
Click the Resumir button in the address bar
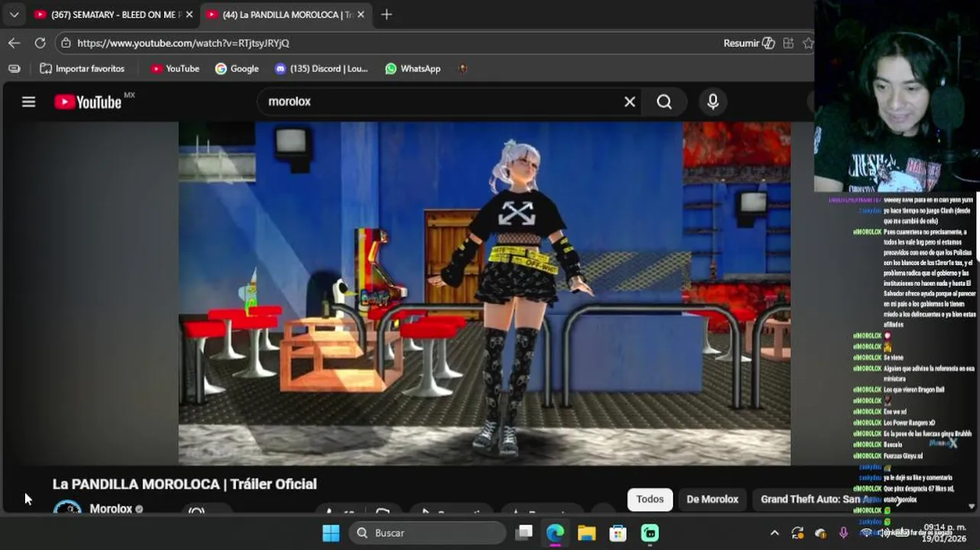(x=749, y=43)
